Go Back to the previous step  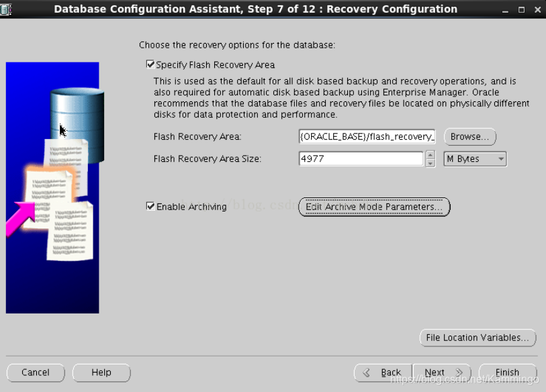tap(383, 373)
